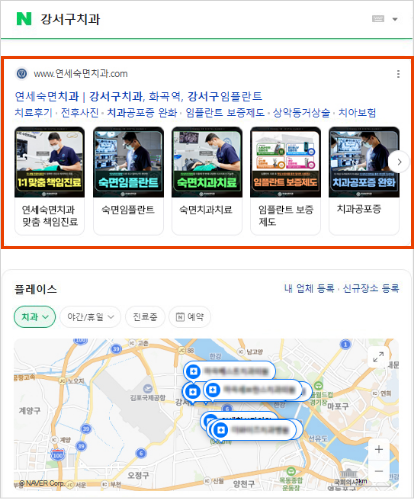Click the 내 업체 등록 link
This screenshot has height=499, width=414.
tap(309, 288)
